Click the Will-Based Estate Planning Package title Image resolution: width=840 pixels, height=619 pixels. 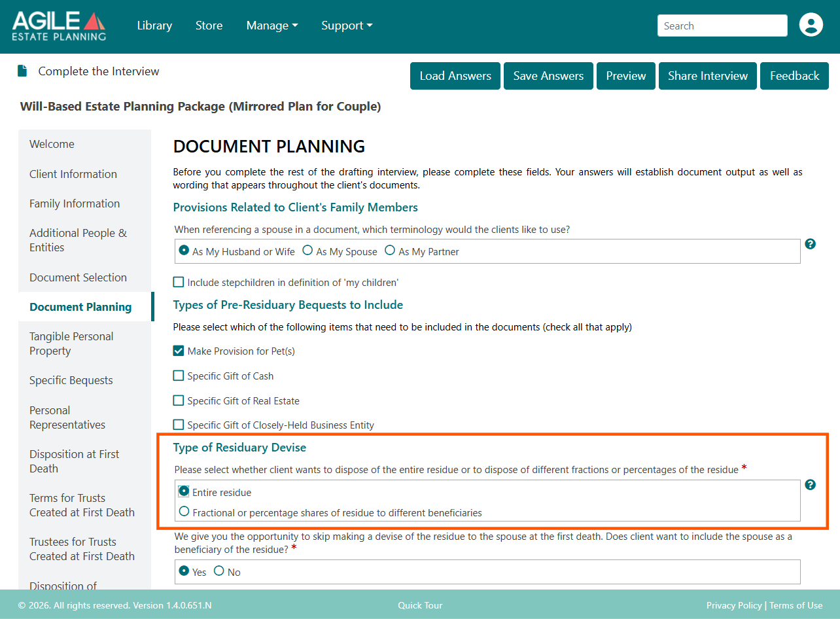(200, 107)
